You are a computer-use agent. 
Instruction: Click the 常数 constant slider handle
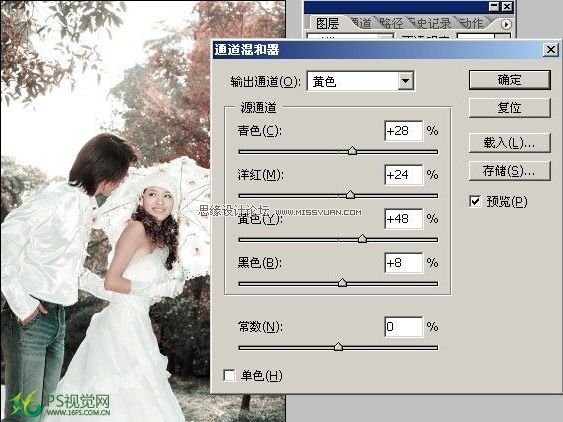tap(338, 347)
